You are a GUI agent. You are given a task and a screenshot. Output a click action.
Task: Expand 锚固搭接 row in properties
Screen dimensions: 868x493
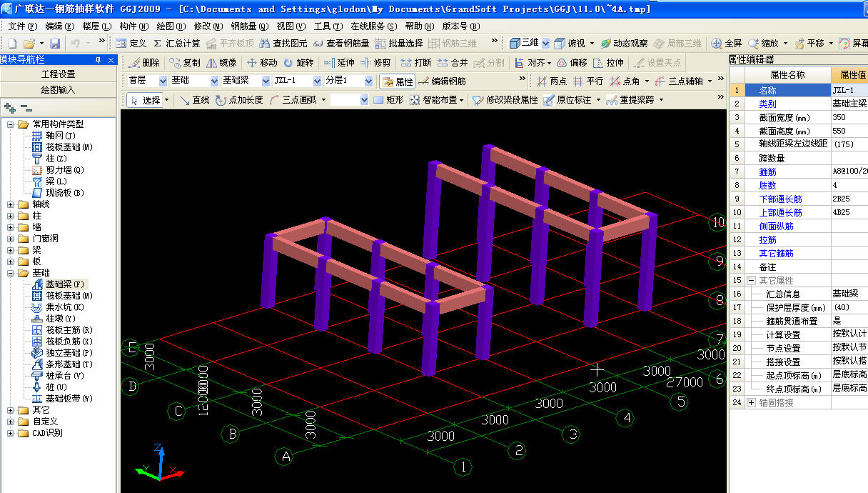coord(751,403)
